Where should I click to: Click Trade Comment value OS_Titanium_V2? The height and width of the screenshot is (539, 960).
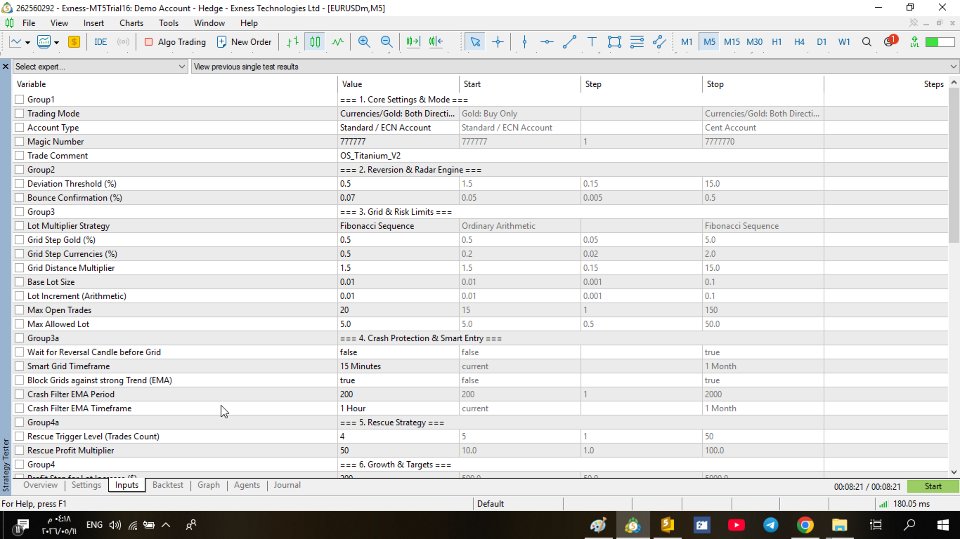(x=370, y=156)
